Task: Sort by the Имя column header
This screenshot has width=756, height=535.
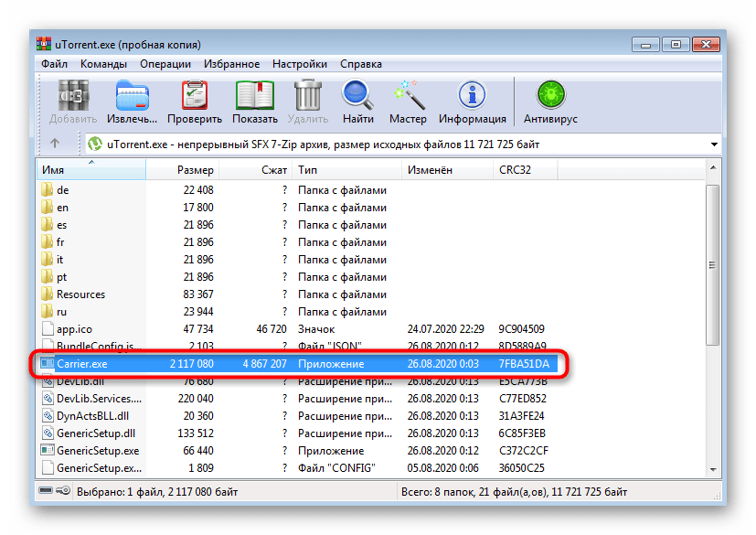Action: [91, 169]
